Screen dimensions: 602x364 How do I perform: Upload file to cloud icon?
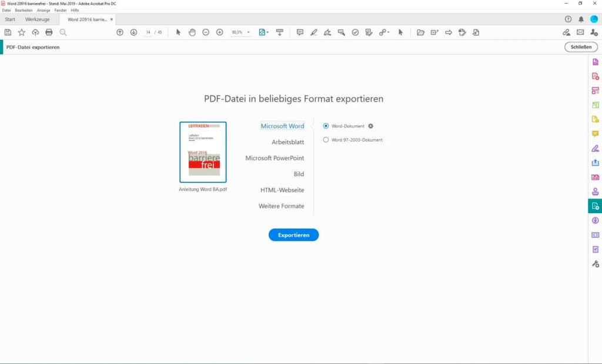click(35, 33)
